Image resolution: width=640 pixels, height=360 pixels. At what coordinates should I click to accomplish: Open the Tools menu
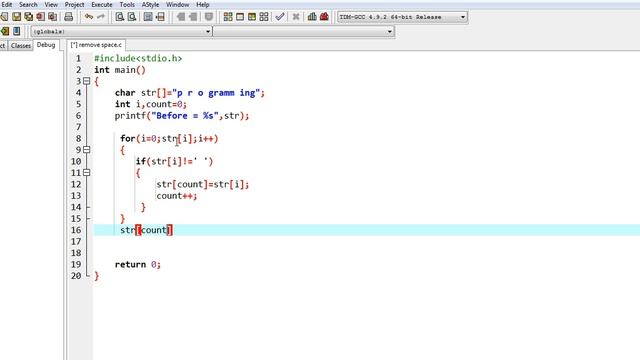[x=127, y=4]
